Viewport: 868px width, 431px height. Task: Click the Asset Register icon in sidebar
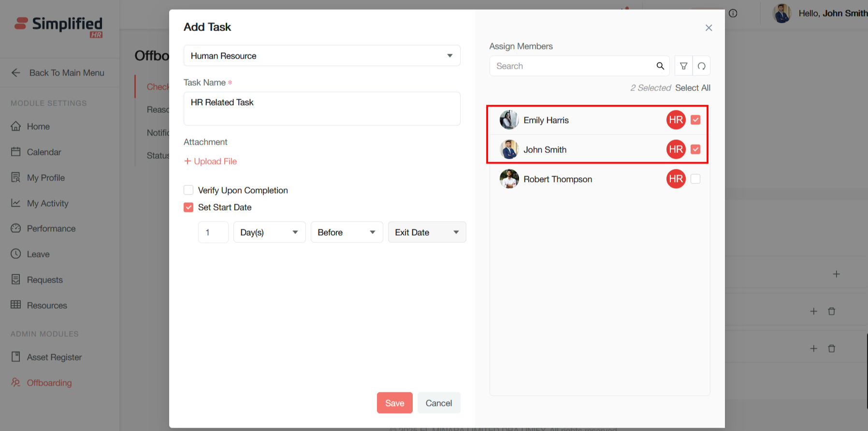[16, 357]
